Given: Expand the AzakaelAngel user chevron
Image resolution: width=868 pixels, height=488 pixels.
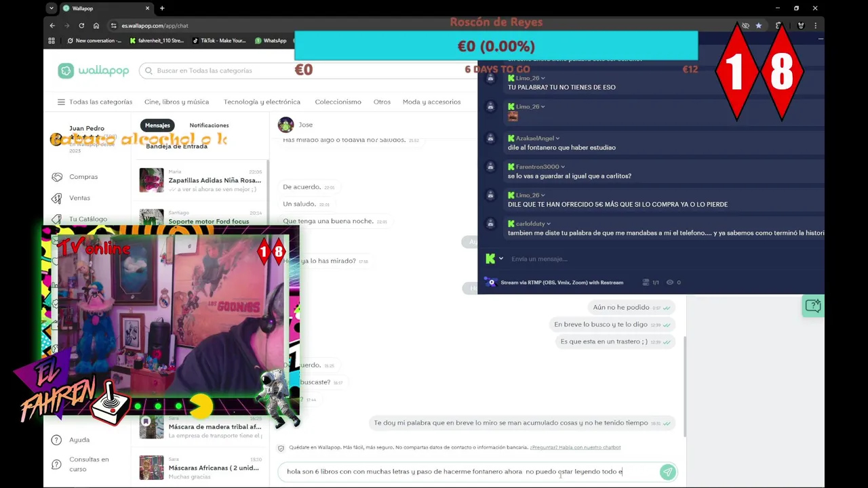Looking at the screenshot, I should pos(557,138).
